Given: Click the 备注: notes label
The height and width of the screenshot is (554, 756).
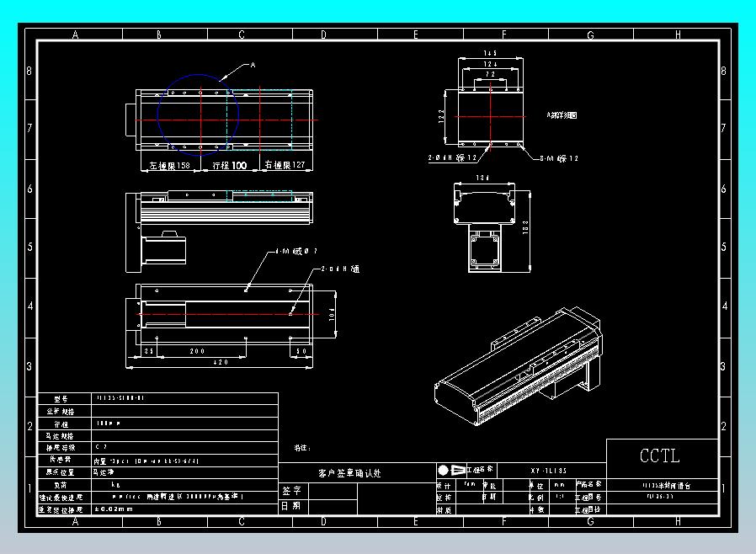Looking at the screenshot, I should click(x=302, y=447).
